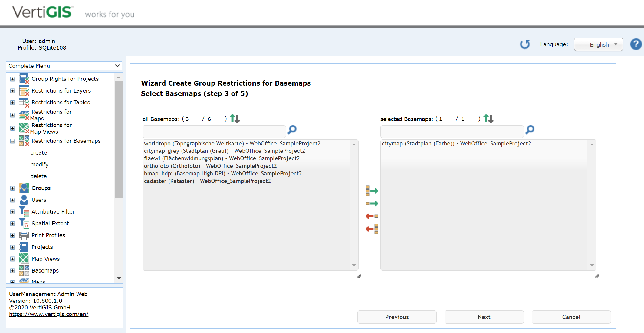Screen dimensions: 644x333
Task: Click the sort icon next to selected Basemaps
Action: pyautogui.click(x=488, y=119)
